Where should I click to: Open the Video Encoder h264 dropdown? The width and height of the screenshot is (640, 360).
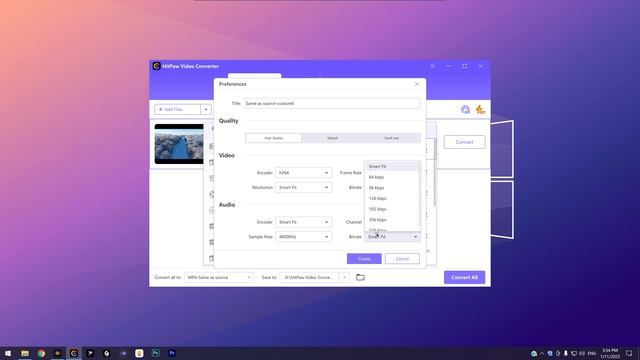(x=303, y=173)
